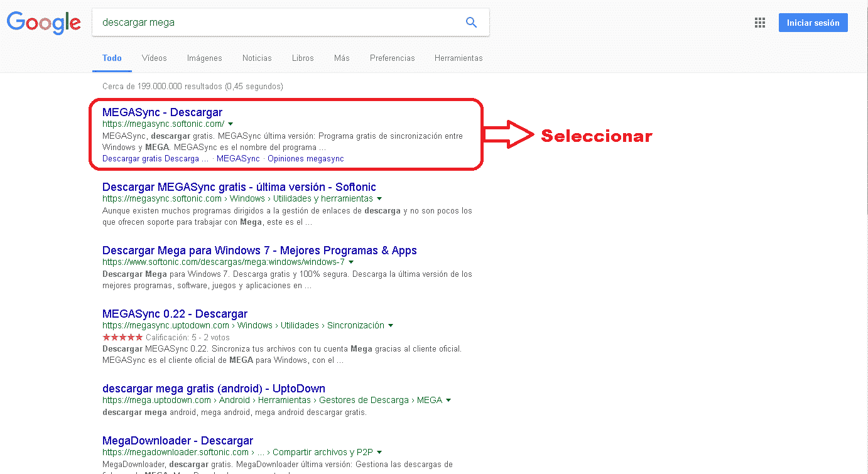The width and height of the screenshot is (868, 474).
Task: Open the Google apps grid icon
Action: pos(760,23)
